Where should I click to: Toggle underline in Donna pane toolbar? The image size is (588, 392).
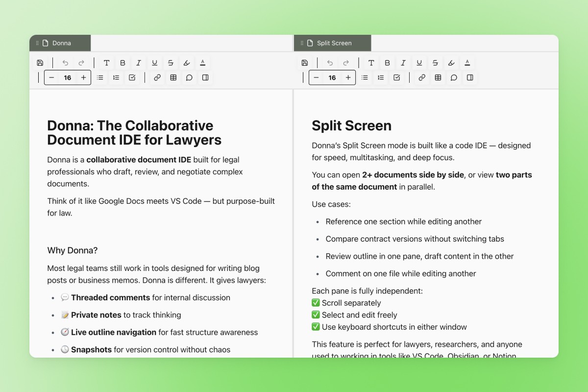(155, 63)
